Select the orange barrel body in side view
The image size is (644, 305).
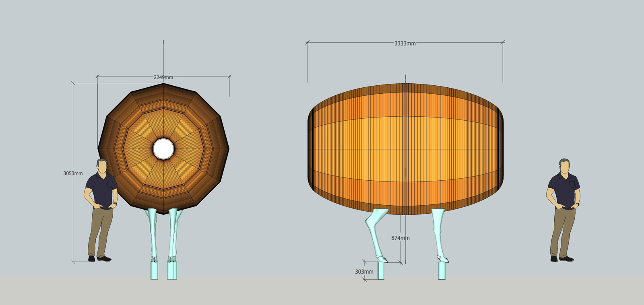406,149
